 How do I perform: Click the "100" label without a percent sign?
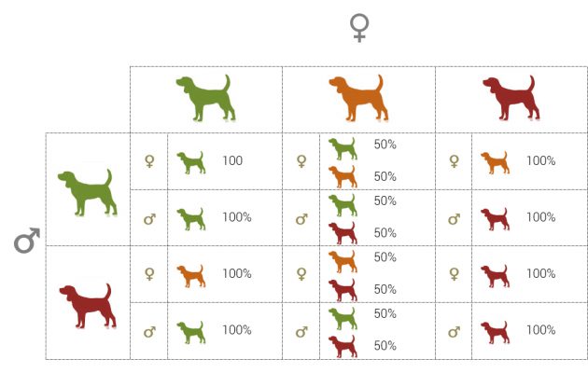tap(232, 161)
